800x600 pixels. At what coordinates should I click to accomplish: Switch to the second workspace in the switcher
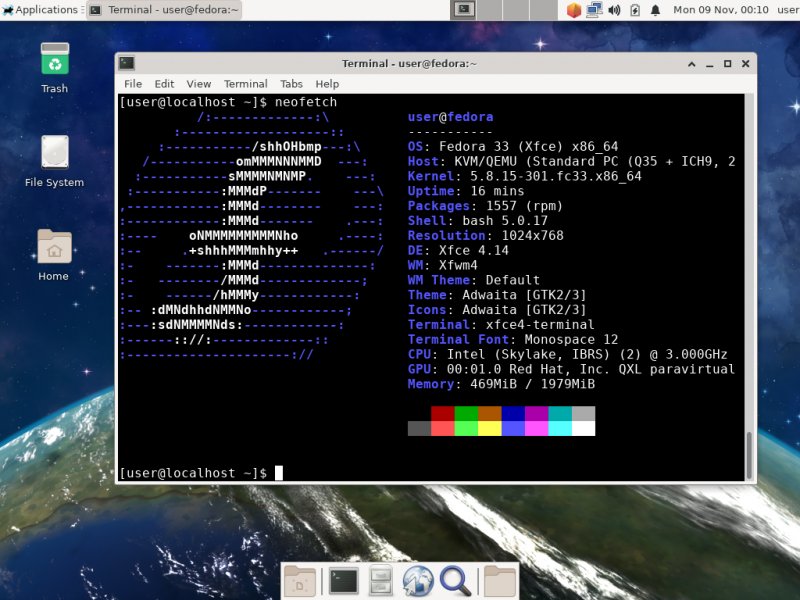coord(490,10)
